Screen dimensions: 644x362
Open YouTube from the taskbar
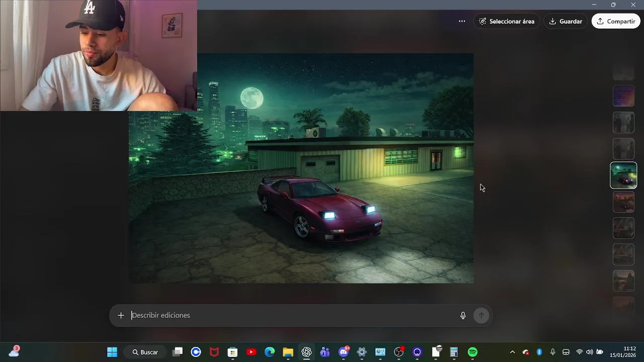[251, 352]
